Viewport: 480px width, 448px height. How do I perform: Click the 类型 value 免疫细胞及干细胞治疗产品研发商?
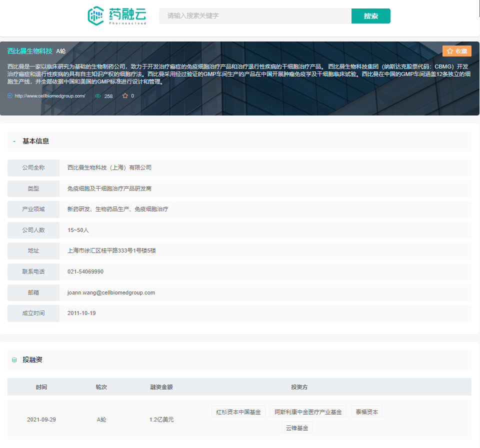point(109,188)
